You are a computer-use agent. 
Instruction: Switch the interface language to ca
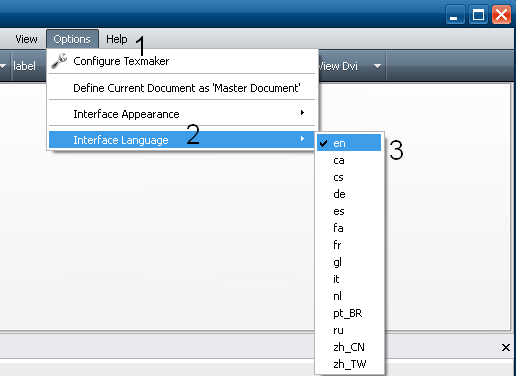click(x=349, y=160)
